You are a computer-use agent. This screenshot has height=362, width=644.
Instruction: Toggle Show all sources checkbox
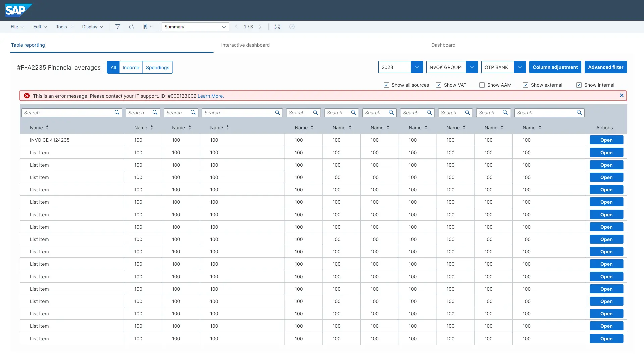pos(386,85)
